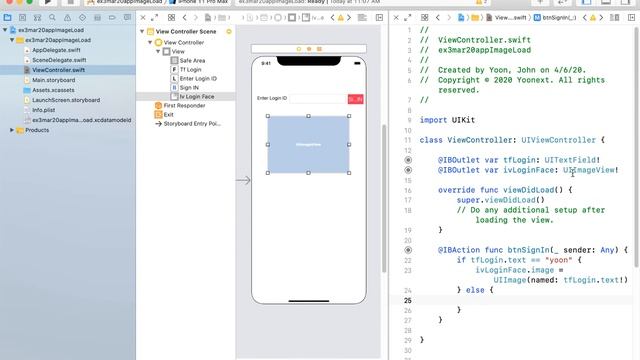This screenshot has width=640, height=360.
Task: Open the Find navigator magnifier icon
Action: (x=52, y=18)
